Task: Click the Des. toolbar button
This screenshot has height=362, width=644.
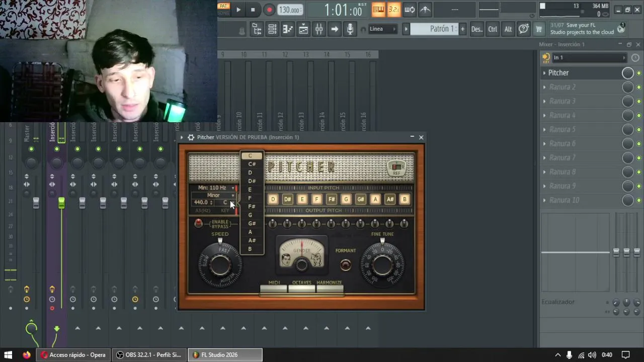Action: pos(477,29)
